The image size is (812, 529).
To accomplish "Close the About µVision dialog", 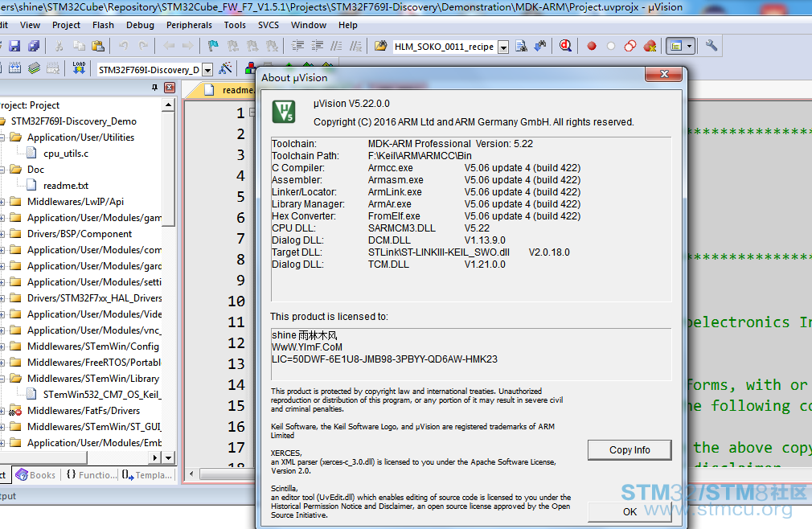I will tap(664, 74).
